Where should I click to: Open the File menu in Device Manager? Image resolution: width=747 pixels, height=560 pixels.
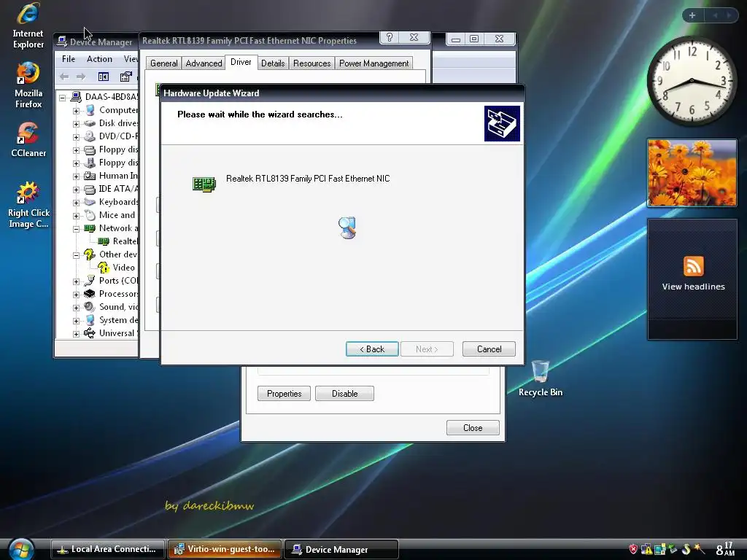point(68,59)
